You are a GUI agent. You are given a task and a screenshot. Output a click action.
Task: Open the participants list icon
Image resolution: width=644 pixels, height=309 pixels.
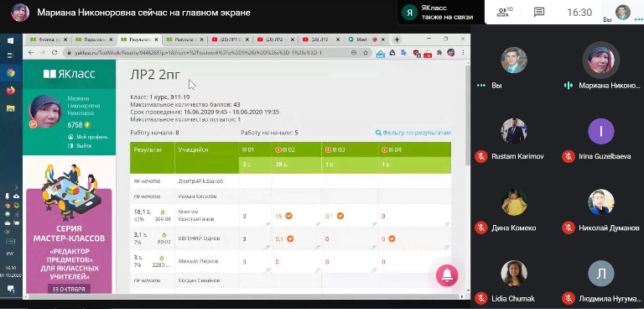(504, 13)
